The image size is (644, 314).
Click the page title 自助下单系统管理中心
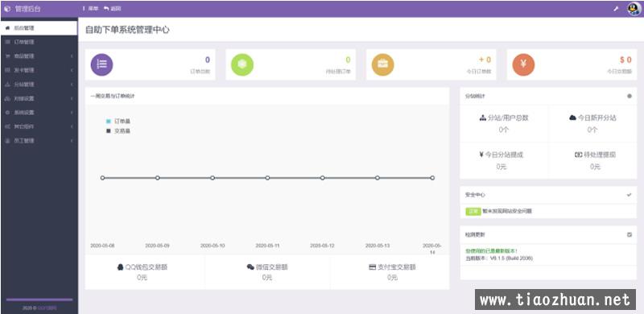coord(127,30)
